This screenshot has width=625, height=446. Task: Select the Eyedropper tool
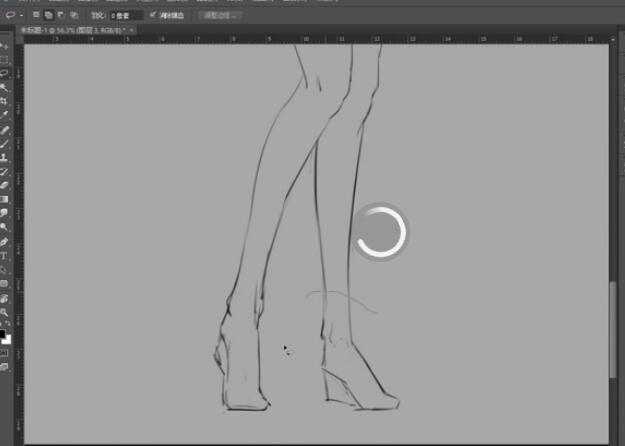tap(4, 114)
